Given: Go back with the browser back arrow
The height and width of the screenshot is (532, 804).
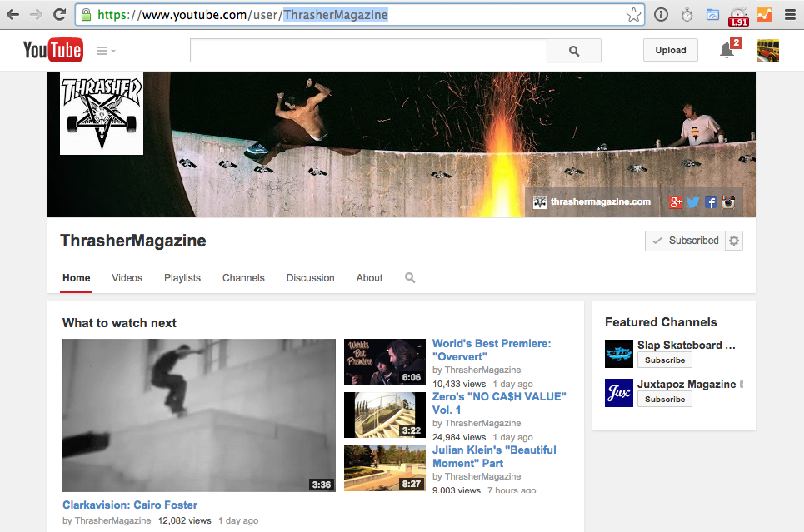Looking at the screenshot, I should point(13,14).
